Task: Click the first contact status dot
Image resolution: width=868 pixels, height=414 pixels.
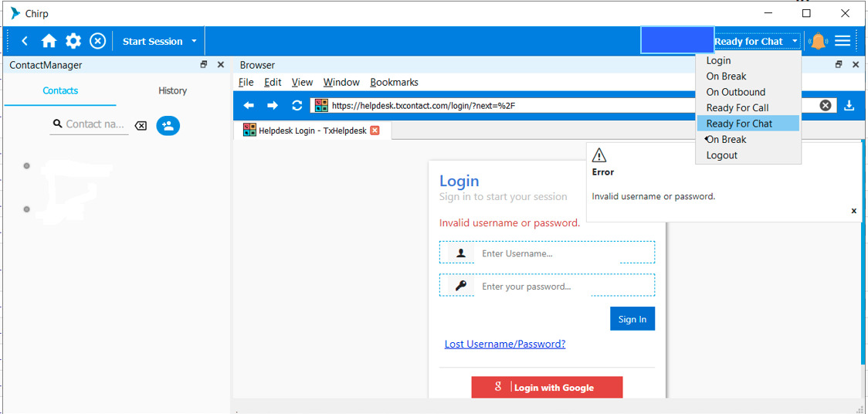Action: point(26,166)
